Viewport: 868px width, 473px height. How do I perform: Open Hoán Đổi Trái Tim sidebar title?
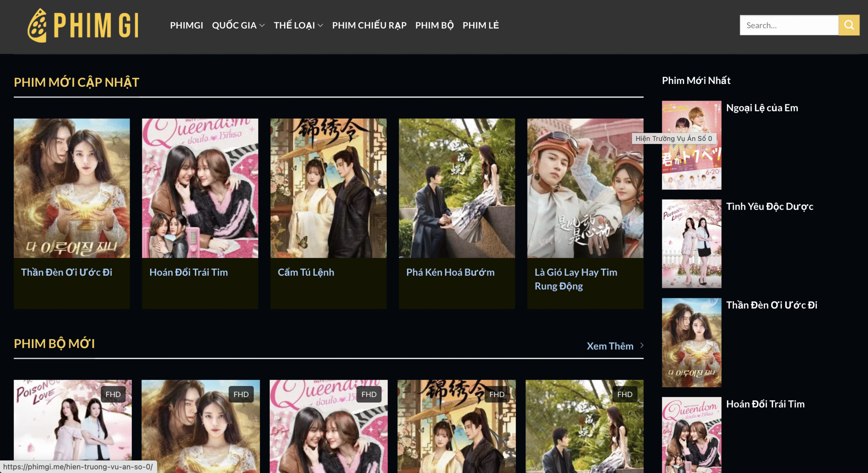click(765, 404)
